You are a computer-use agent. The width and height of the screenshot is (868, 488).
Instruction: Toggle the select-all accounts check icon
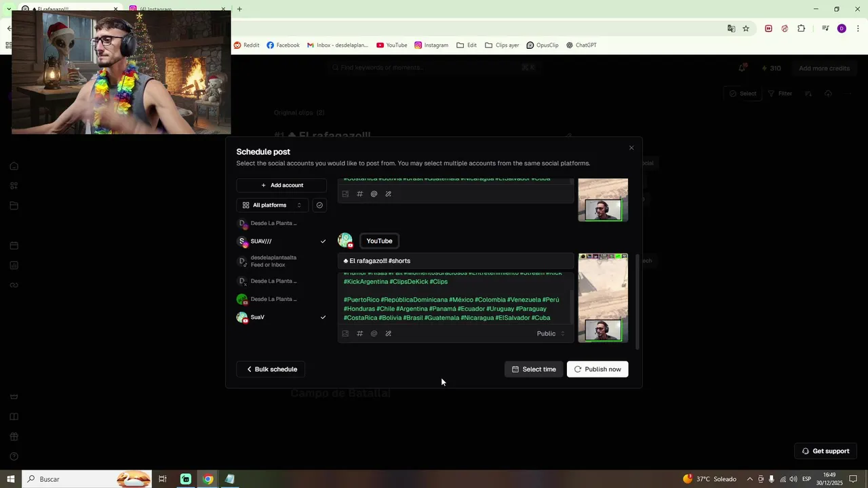click(x=319, y=205)
